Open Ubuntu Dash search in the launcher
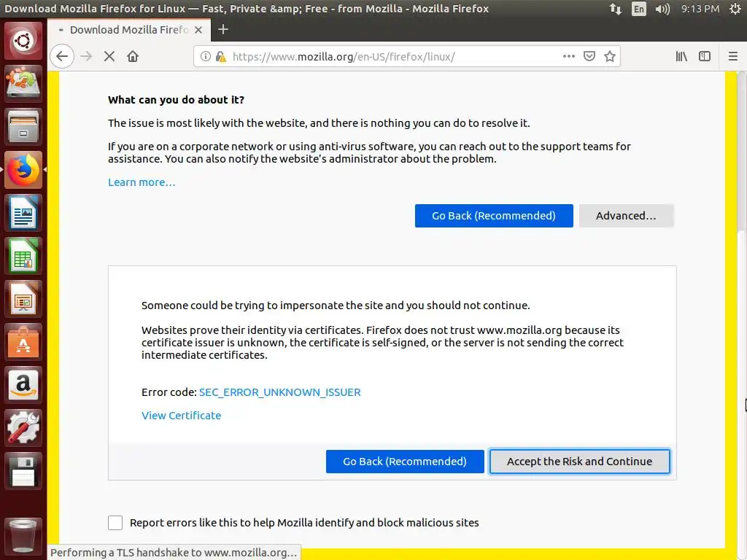The height and width of the screenshot is (560, 747). coord(23,41)
